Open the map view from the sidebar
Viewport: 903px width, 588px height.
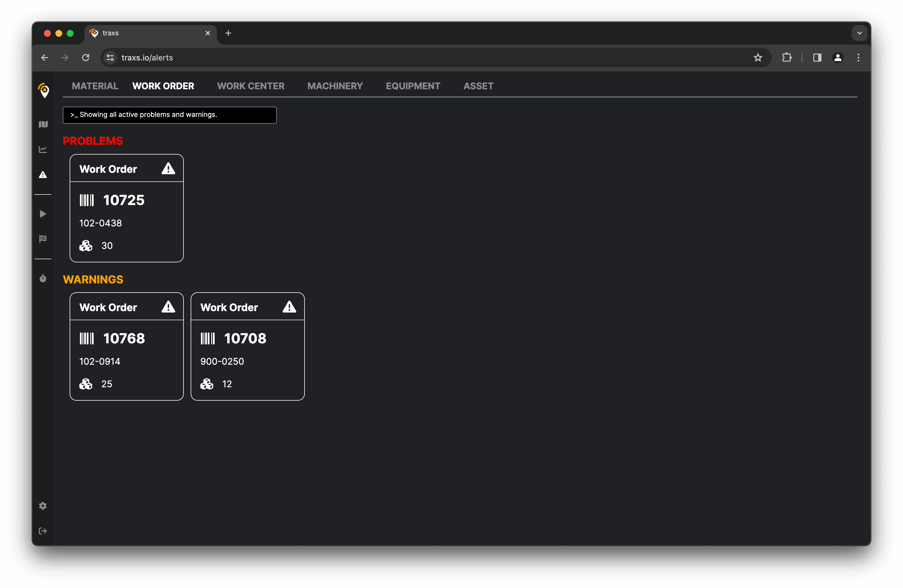(43, 124)
